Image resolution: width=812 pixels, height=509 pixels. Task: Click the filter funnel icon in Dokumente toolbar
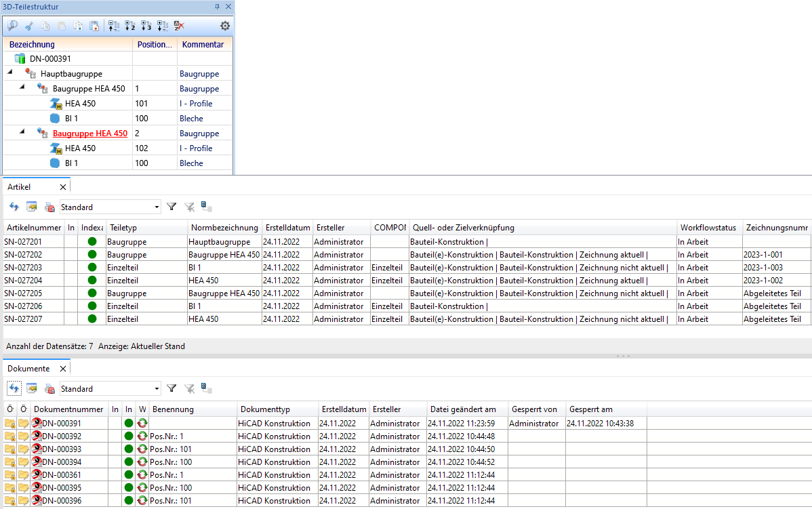click(x=171, y=388)
